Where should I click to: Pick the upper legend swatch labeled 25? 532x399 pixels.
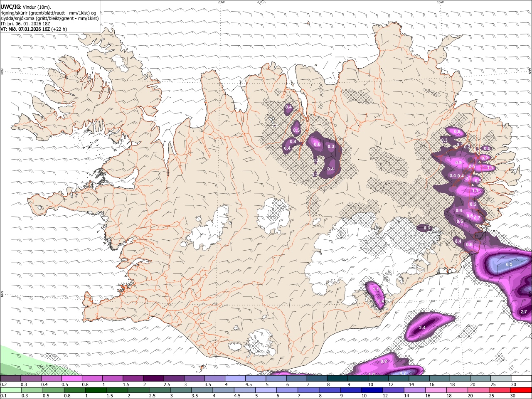[x=501, y=379]
